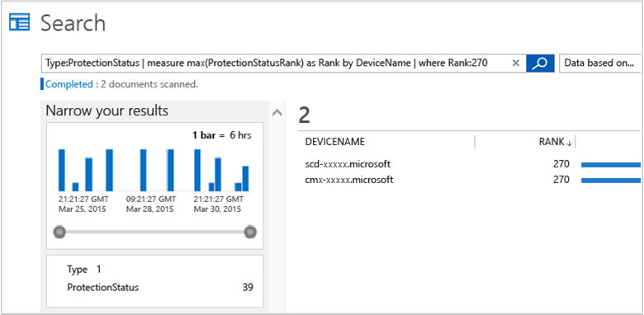Click the DEVICENAME column header
This screenshot has height=315, width=644.
(334, 142)
